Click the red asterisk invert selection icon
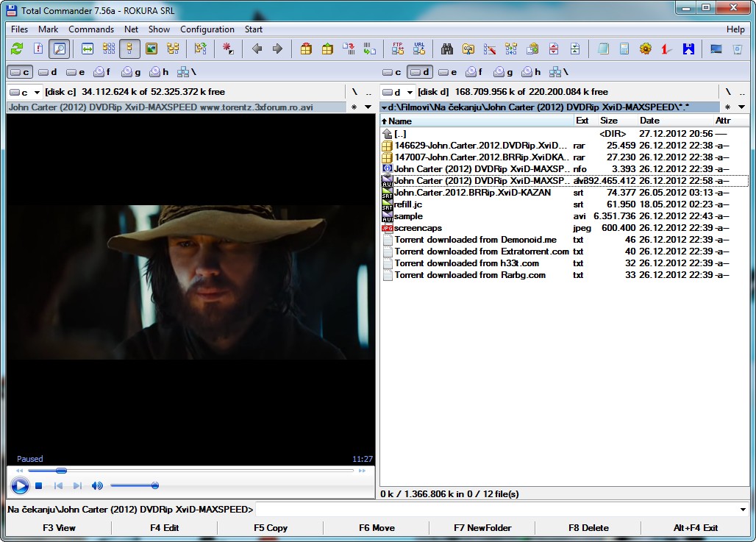 [228, 49]
